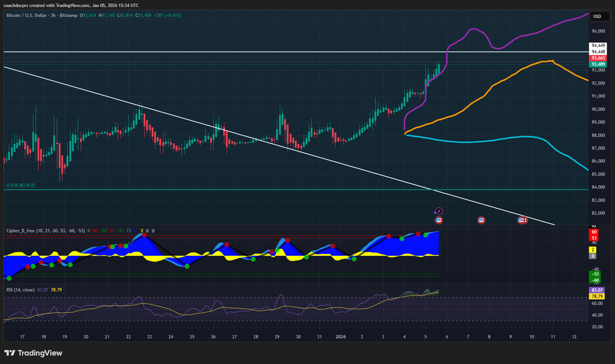615x364 pixels.
Task: Click the green 93,489 current price label
Action: tap(598, 64)
